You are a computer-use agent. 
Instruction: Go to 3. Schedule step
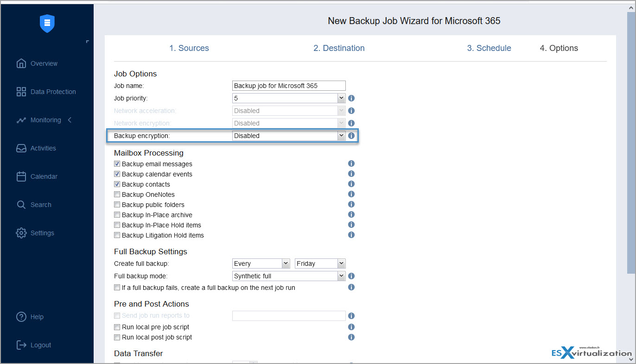point(489,48)
